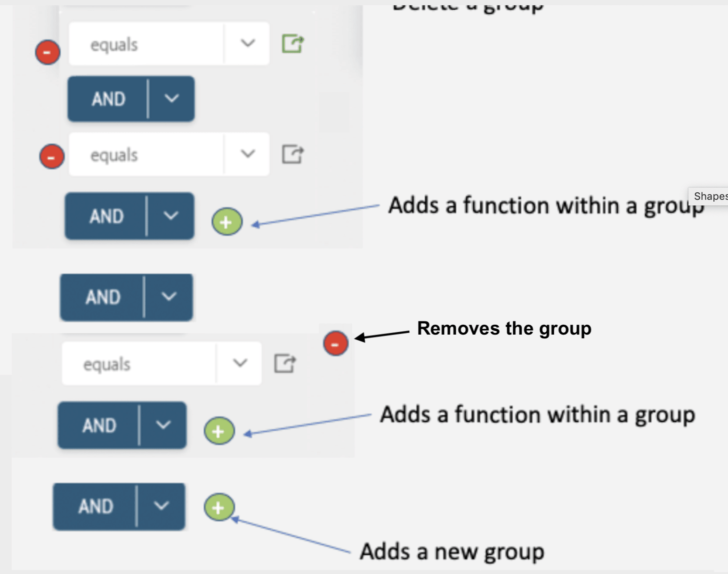This screenshot has width=728, height=574.
Task: Click the export icon on the third equals row
Action: pyautogui.click(x=285, y=363)
